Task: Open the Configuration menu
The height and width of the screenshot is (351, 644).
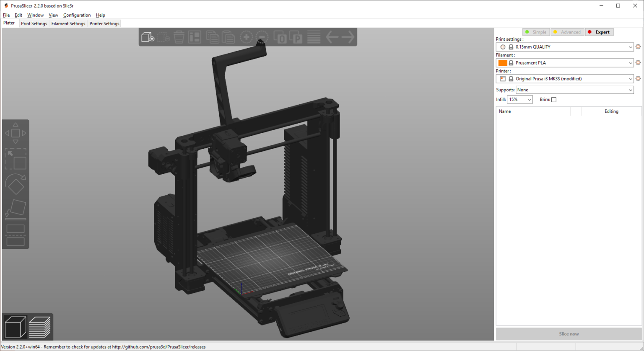Action: tap(77, 15)
